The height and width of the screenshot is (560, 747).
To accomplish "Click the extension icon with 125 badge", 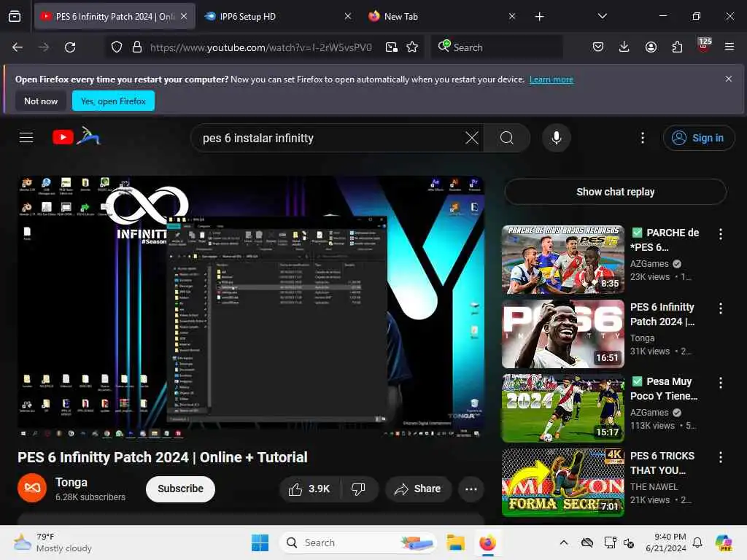I will point(704,46).
